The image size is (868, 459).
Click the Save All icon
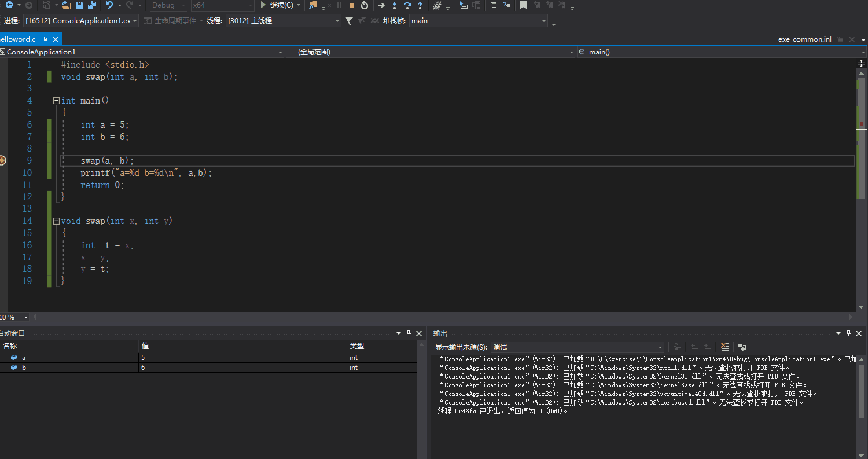point(92,5)
